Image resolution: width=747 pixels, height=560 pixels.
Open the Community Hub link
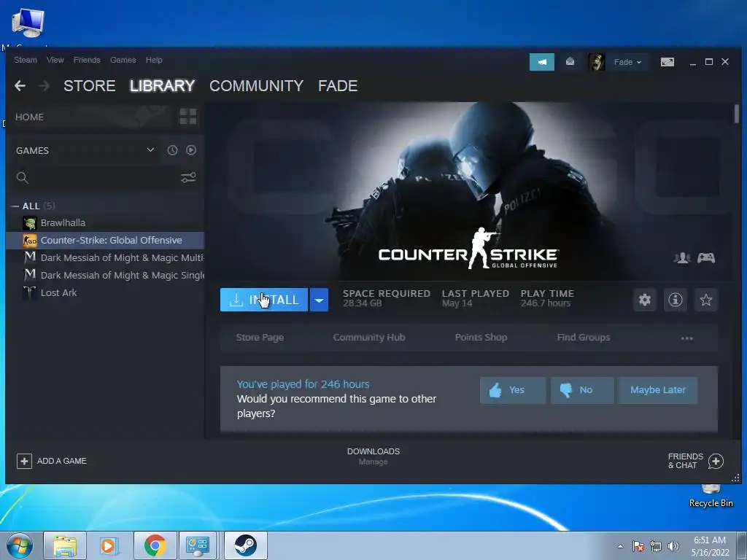pyautogui.click(x=369, y=338)
